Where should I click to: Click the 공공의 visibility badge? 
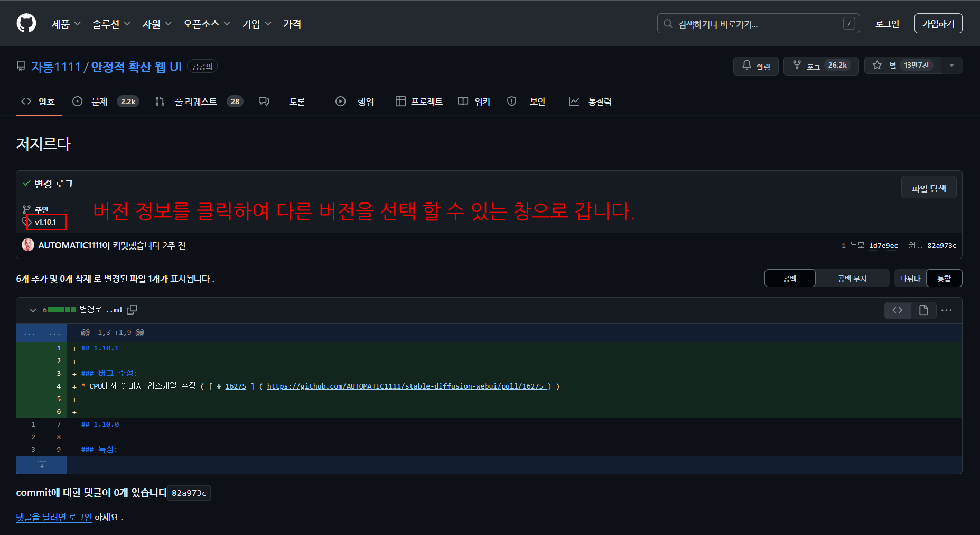pyautogui.click(x=202, y=67)
